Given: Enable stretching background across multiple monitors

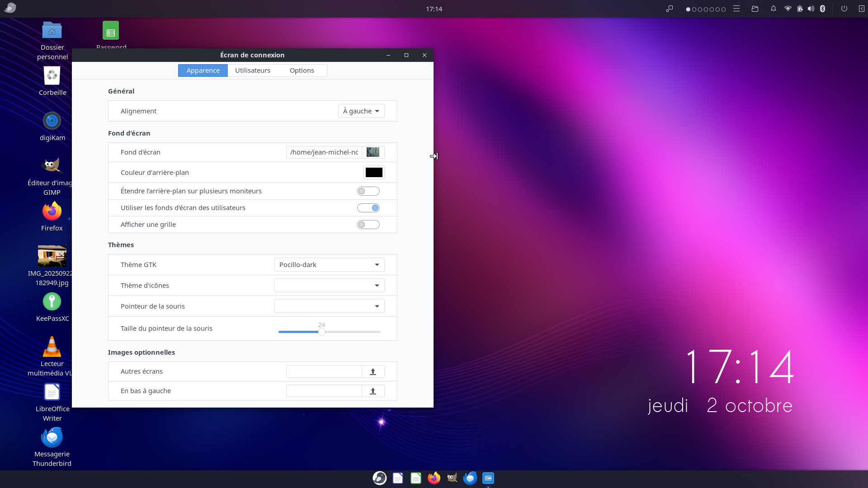Looking at the screenshot, I should click(x=368, y=191).
